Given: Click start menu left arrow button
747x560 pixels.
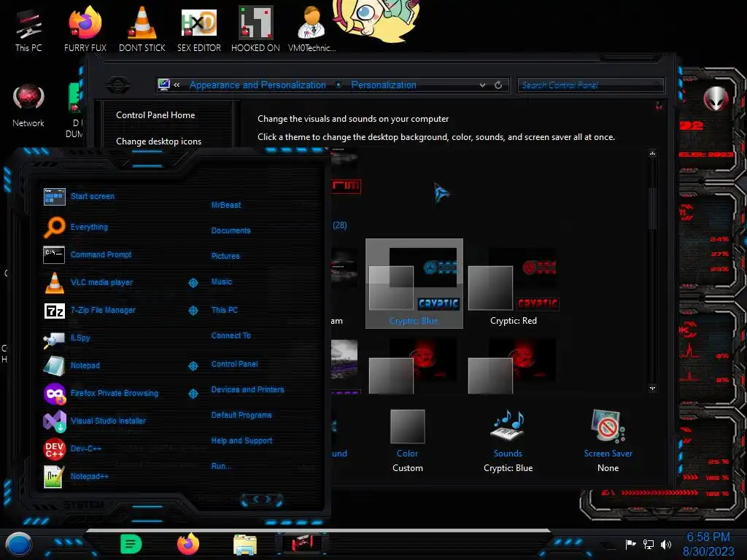Looking at the screenshot, I should pyautogui.click(x=255, y=499).
